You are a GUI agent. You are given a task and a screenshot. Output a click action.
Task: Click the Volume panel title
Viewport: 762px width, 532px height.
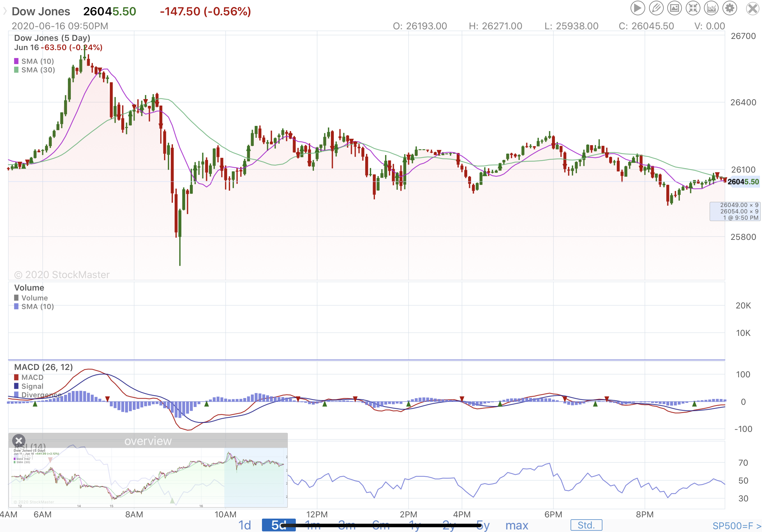29,288
